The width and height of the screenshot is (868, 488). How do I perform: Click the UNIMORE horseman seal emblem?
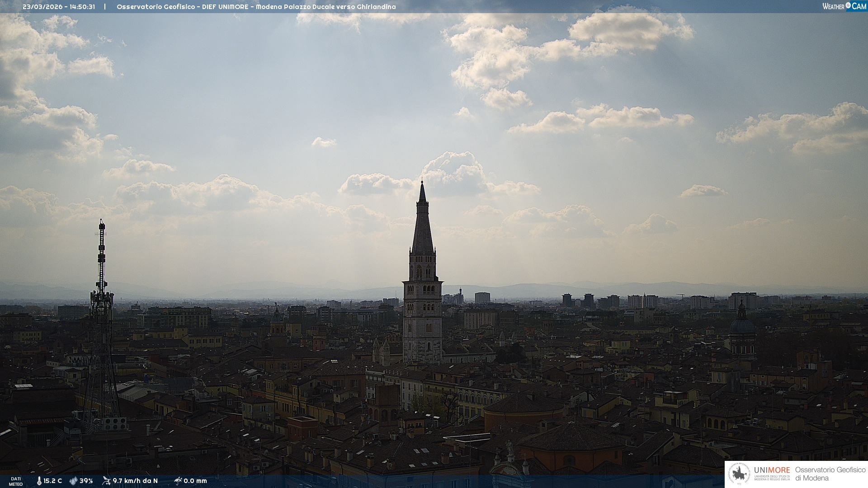(x=739, y=474)
